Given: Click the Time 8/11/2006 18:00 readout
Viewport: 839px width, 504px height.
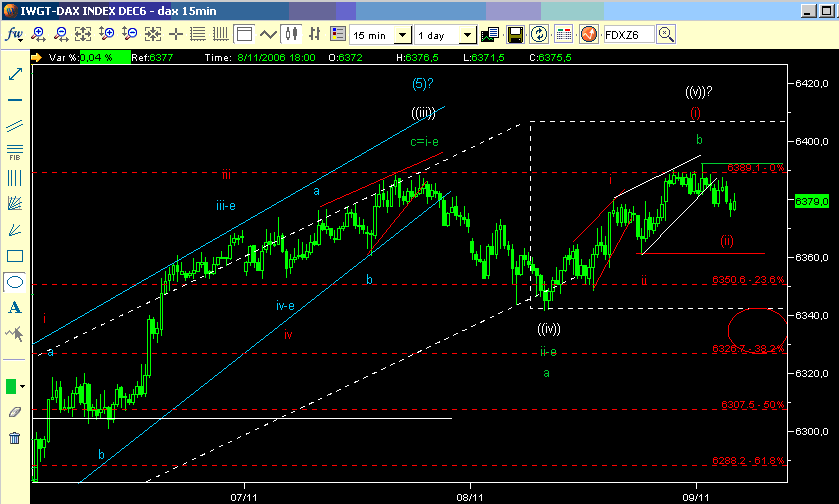Looking at the screenshot, I should click(260, 57).
